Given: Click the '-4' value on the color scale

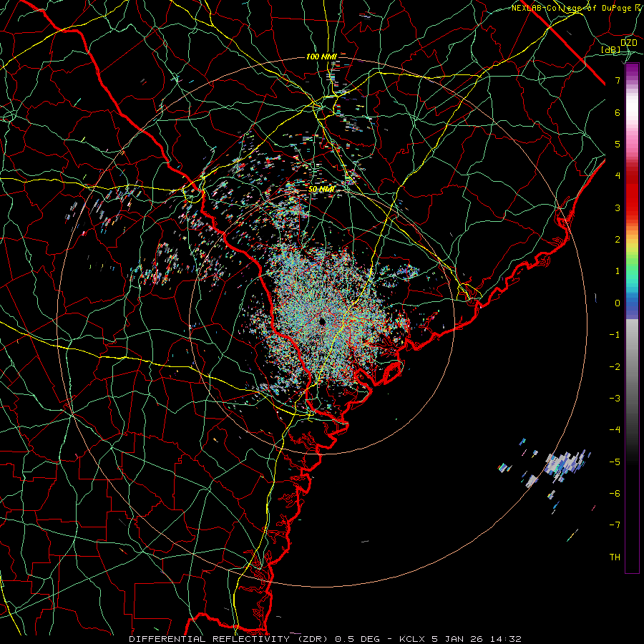Looking at the screenshot, I should pos(615,430).
